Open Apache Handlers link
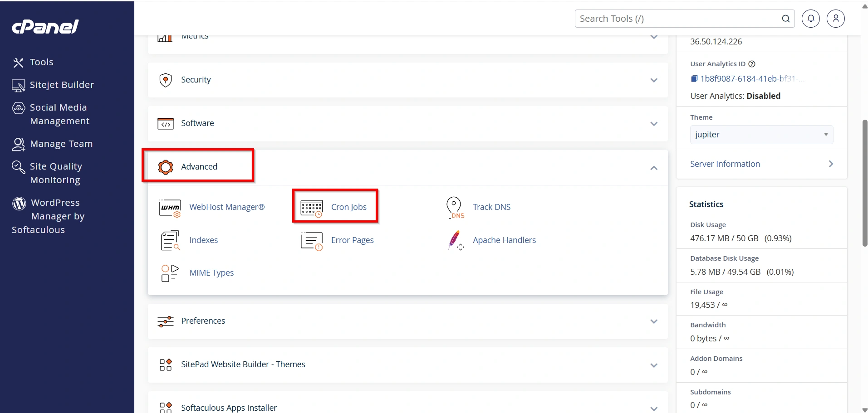The image size is (868, 413). (x=505, y=240)
